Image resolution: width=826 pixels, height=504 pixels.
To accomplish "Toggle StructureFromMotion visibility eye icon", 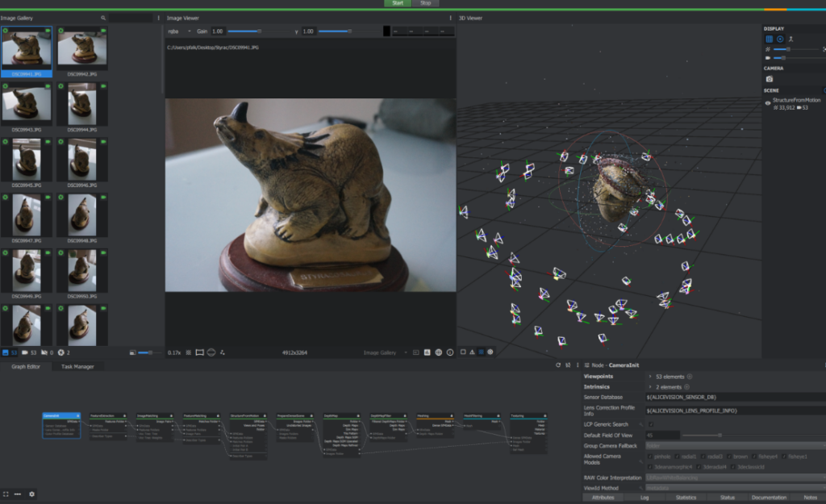I will tap(768, 103).
